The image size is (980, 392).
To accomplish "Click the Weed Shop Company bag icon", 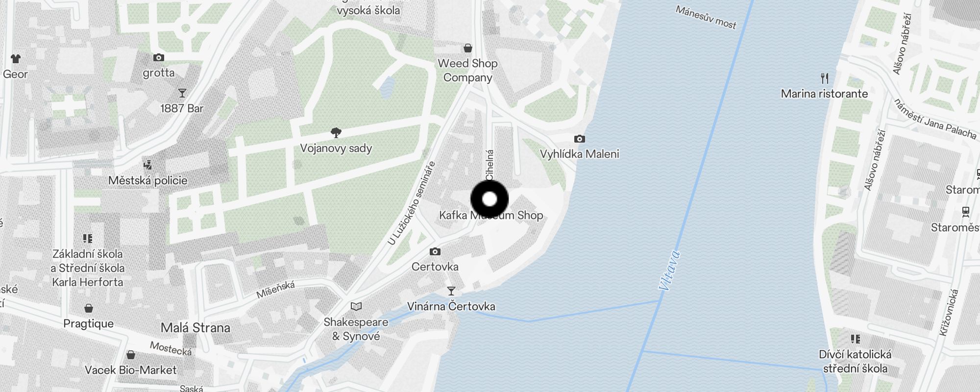I will [468, 48].
